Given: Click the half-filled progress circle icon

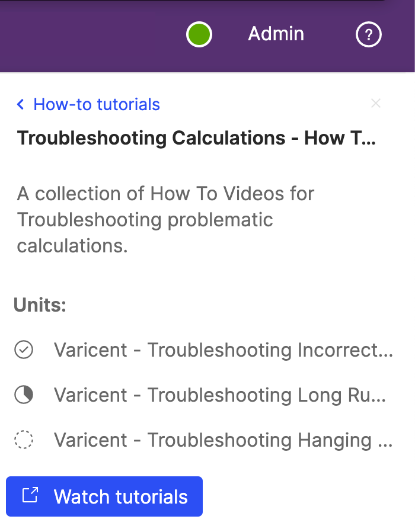Looking at the screenshot, I should point(24,395).
